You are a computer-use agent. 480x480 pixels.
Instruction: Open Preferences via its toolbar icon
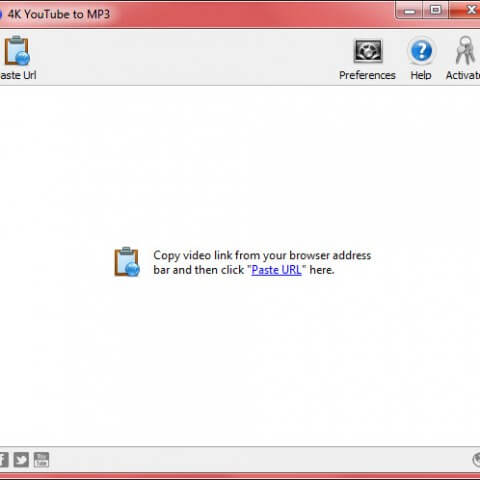point(368,51)
